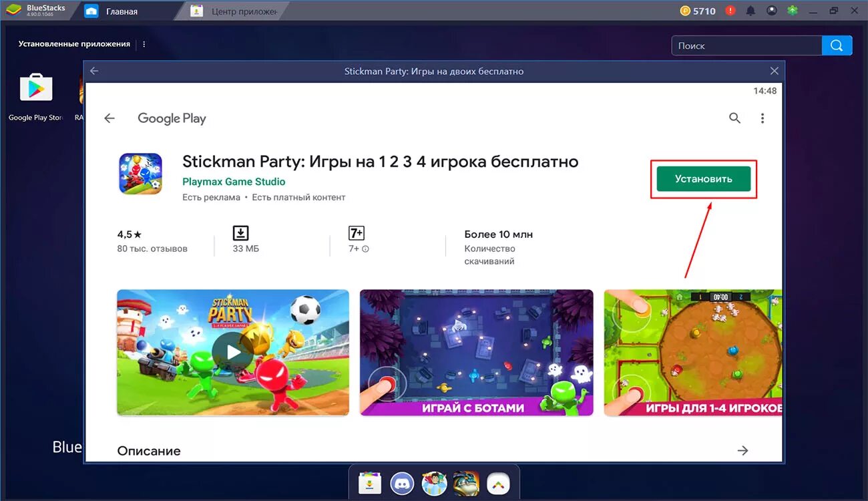Click inside the Поиск search field
Viewport: 868px width, 501px height.
[x=746, y=45]
